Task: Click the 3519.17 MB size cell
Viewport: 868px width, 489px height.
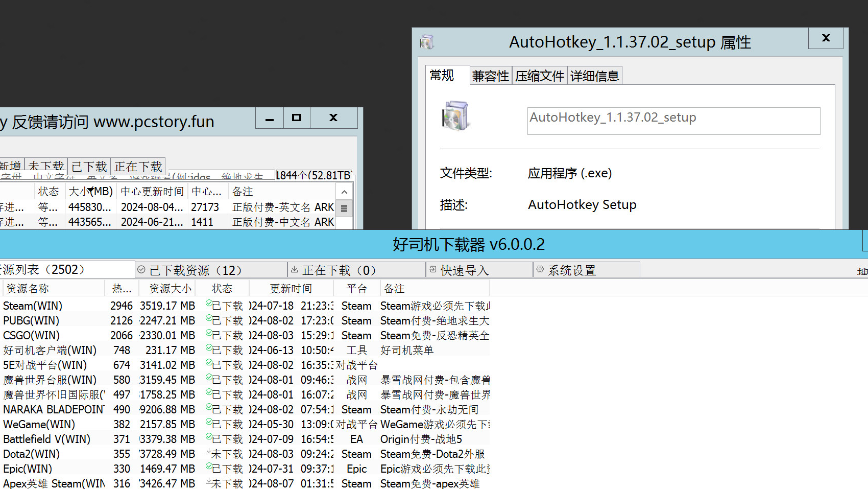Action: coord(167,306)
